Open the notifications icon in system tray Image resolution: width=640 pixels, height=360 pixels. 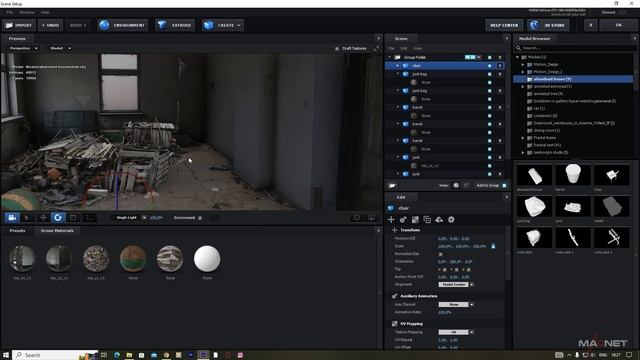[629, 355]
